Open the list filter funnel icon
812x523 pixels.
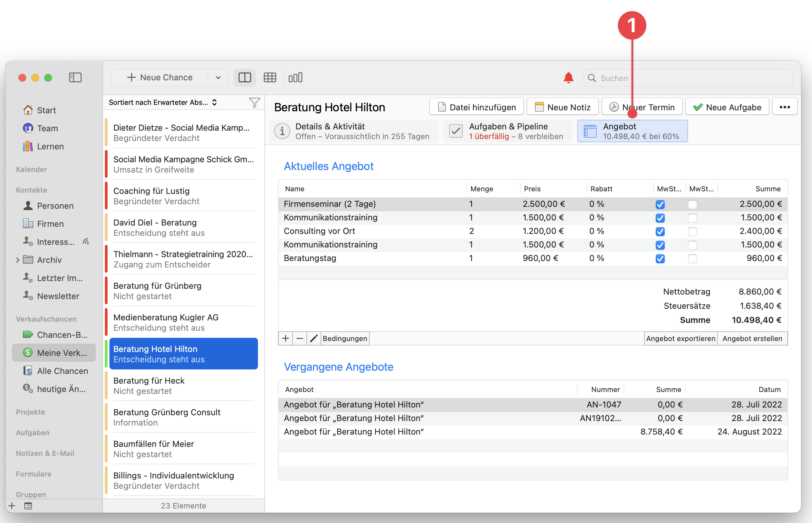click(x=254, y=102)
